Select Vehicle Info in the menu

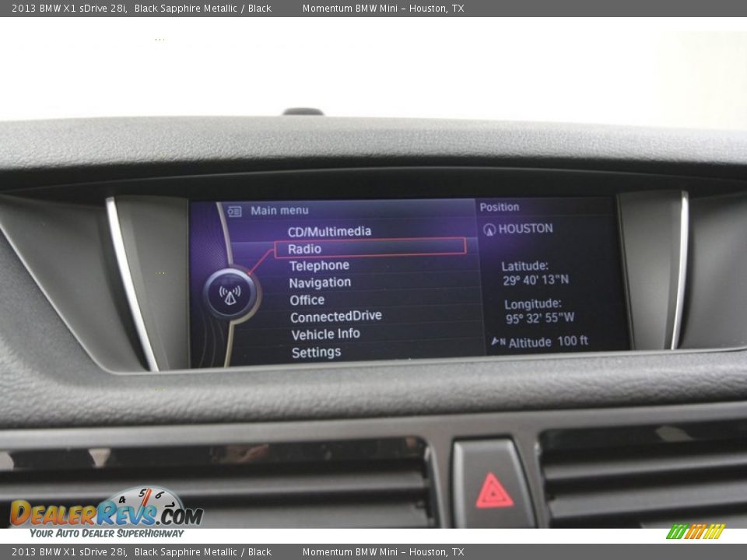point(324,334)
